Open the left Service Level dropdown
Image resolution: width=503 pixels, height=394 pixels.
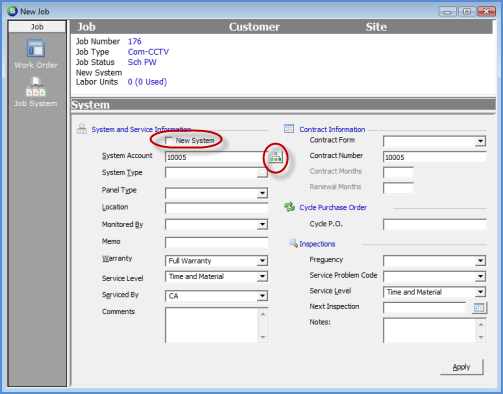[x=262, y=276]
